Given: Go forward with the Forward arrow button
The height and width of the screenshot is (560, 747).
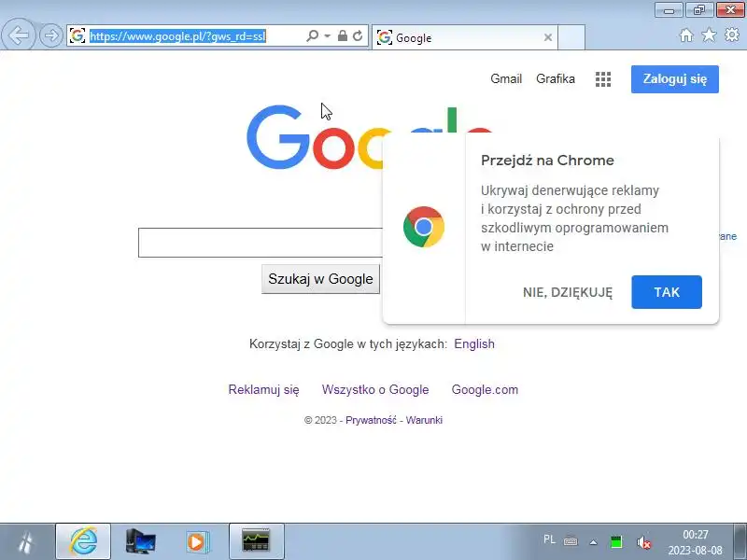Looking at the screenshot, I should point(51,35).
